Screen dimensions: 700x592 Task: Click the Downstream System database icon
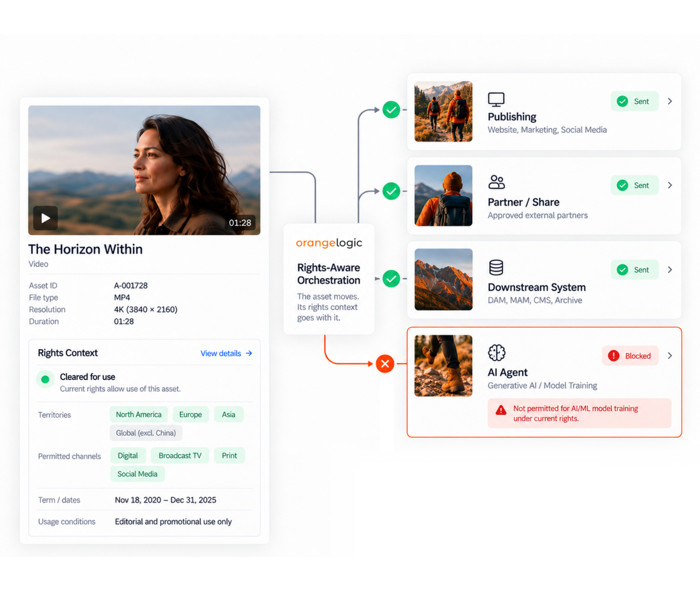coord(496,267)
